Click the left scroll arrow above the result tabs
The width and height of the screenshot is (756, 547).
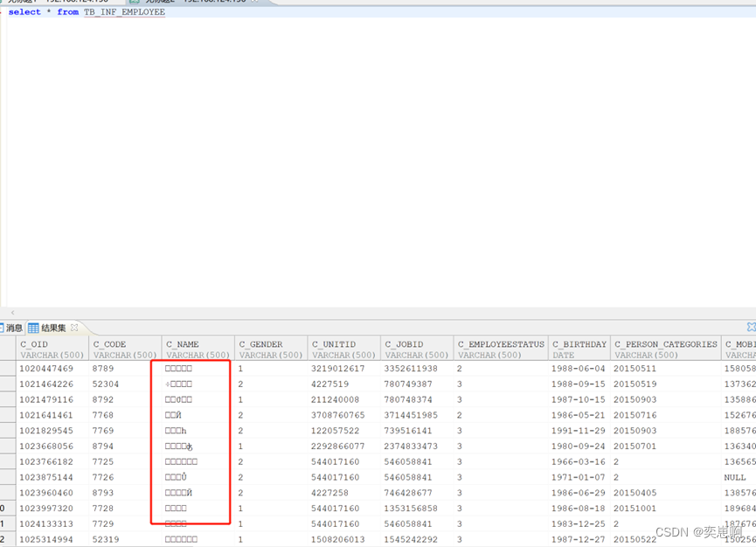click(13, 313)
